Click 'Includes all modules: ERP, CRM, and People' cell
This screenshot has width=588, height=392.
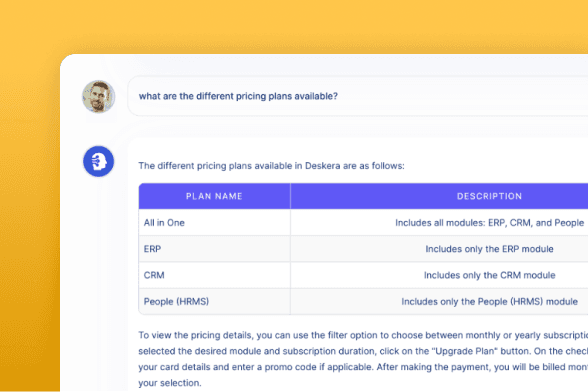[439, 222]
